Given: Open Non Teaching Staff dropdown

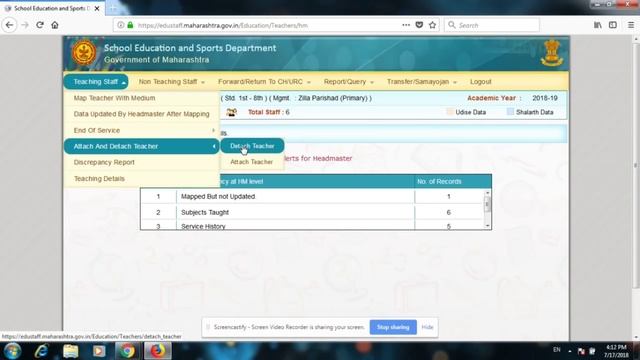Looking at the screenshot, I should (x=171, y=82).
